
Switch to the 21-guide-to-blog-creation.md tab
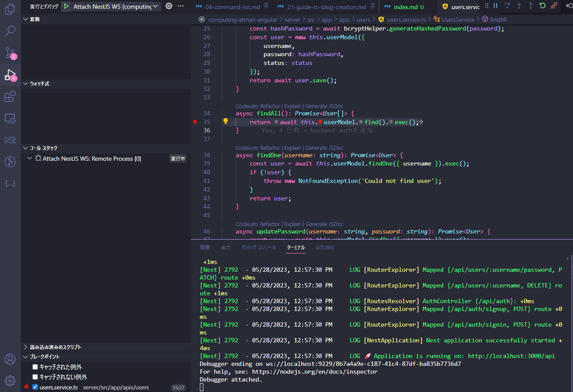[x=326, y=7]
